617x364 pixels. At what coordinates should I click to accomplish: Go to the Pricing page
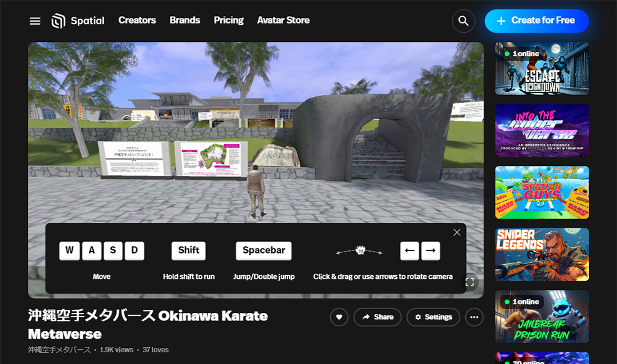(228, 20)
